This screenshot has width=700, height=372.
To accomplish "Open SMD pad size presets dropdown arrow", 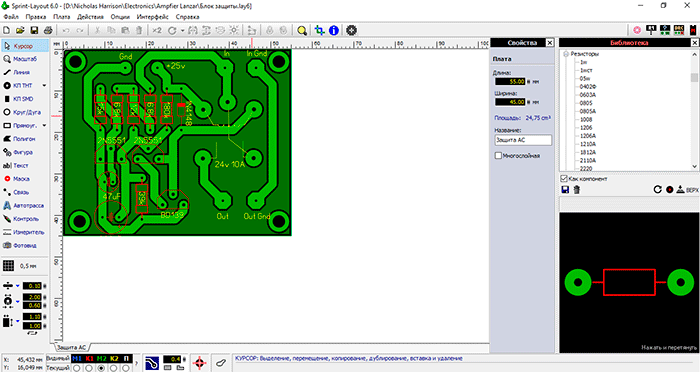I will coord(18,321).
